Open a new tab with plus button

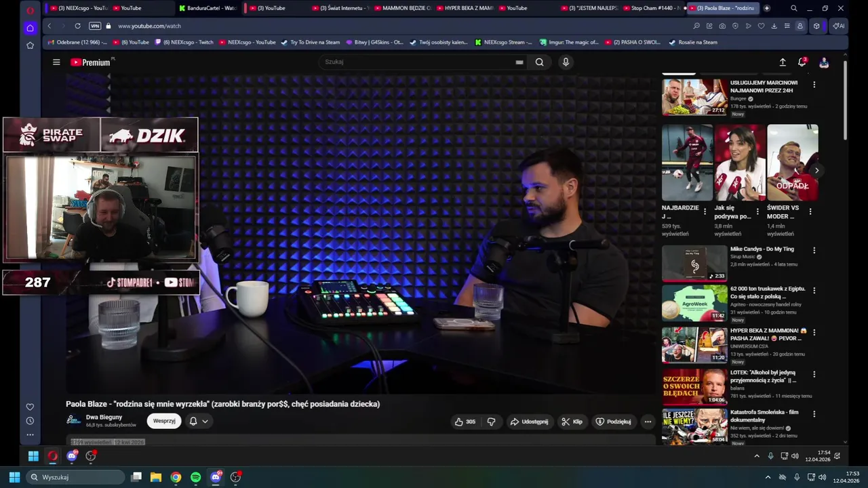click(767, 8)
